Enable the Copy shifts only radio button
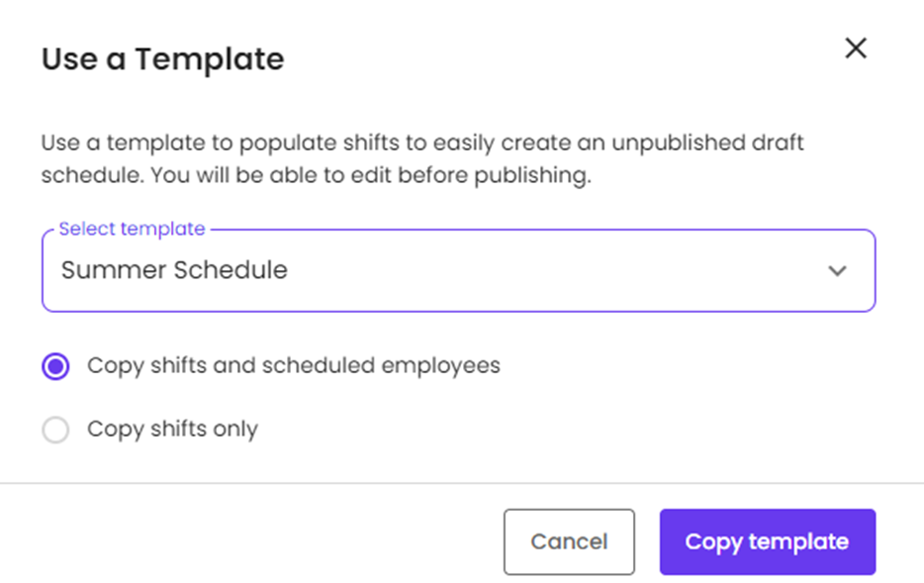 tap(56, 430)
